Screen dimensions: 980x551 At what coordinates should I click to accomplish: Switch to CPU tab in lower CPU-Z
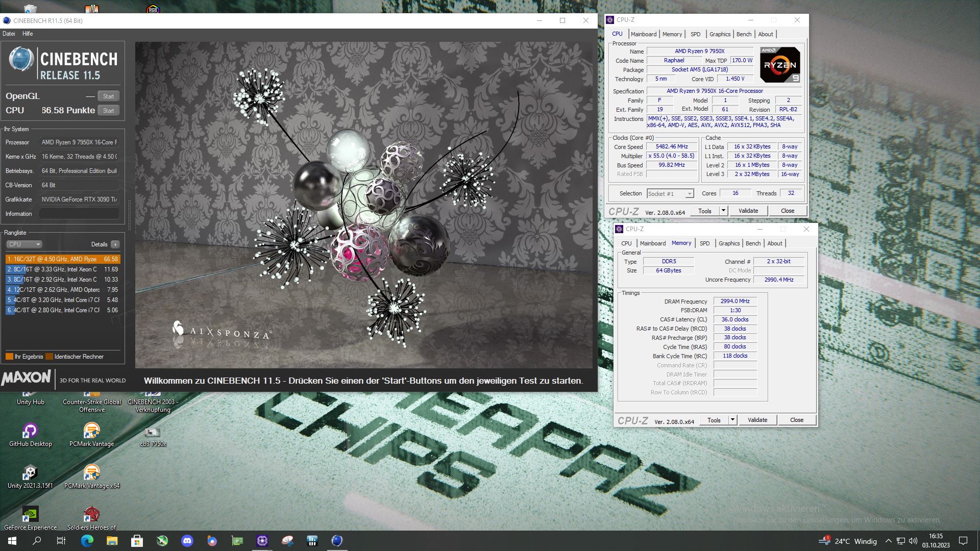(626, 243)
